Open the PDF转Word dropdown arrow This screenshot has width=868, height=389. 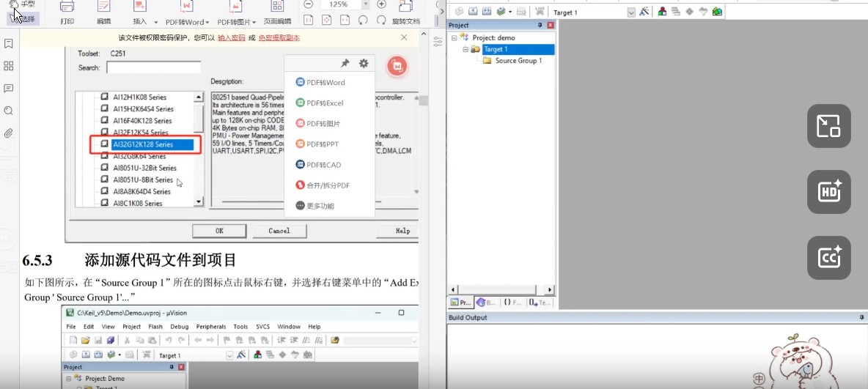pyautogui.click(x=207, y=23)
